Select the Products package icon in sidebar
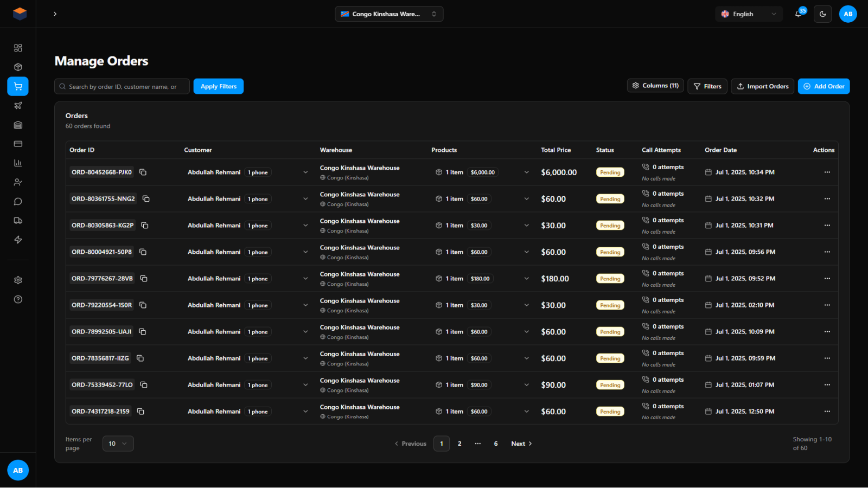868x488 pixels. (18, 67)
